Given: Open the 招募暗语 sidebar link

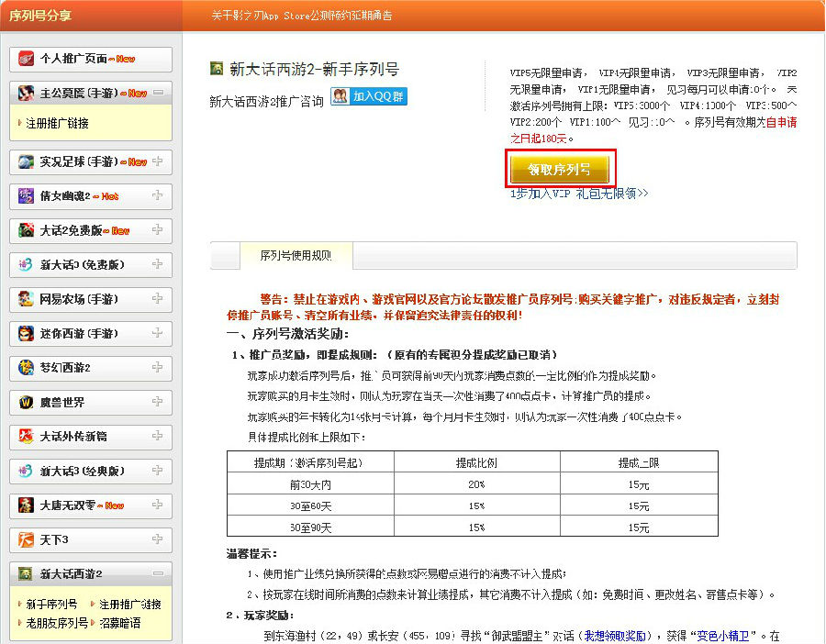Looking at the screenshot, I should (120, 623).
